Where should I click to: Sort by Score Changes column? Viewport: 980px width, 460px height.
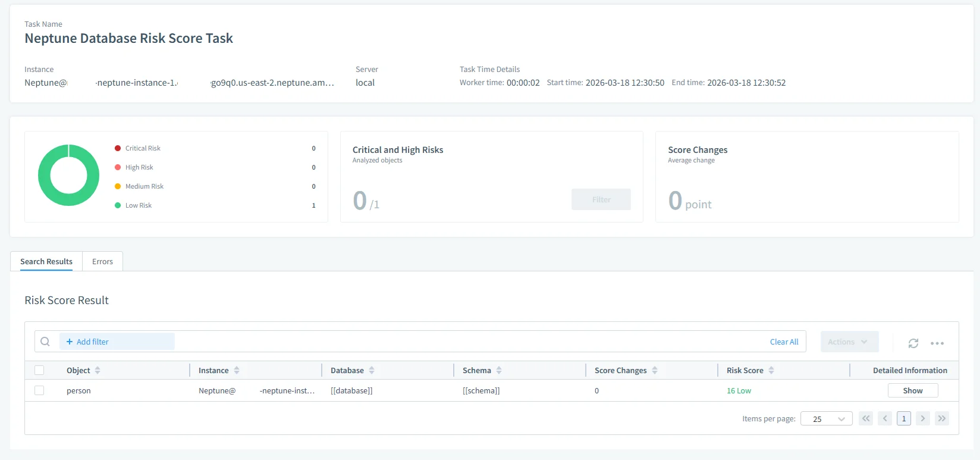point(655,370)
